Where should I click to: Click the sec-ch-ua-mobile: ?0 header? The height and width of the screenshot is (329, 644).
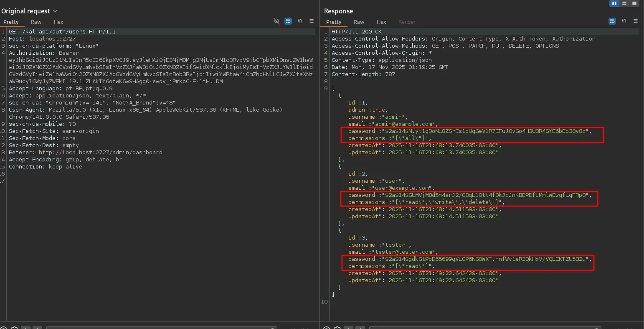[x=42, y=124]
